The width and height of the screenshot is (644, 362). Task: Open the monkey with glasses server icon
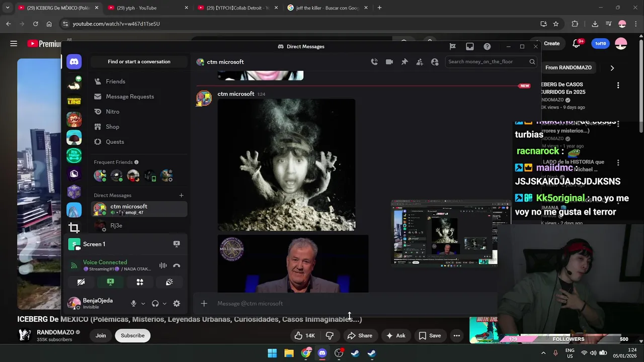coord(74,119)
